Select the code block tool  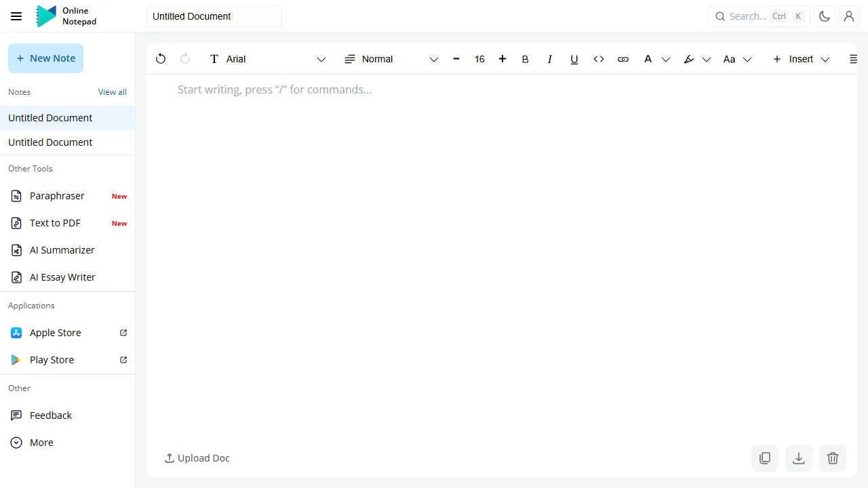pos(599,59)
